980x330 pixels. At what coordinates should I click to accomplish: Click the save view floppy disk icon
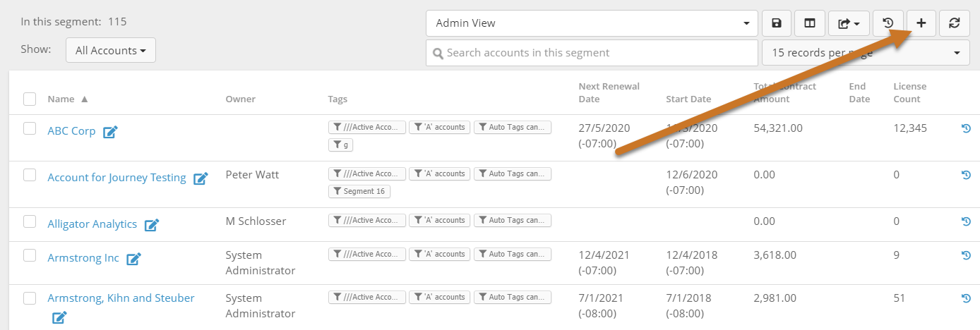(x=777, y=23)
